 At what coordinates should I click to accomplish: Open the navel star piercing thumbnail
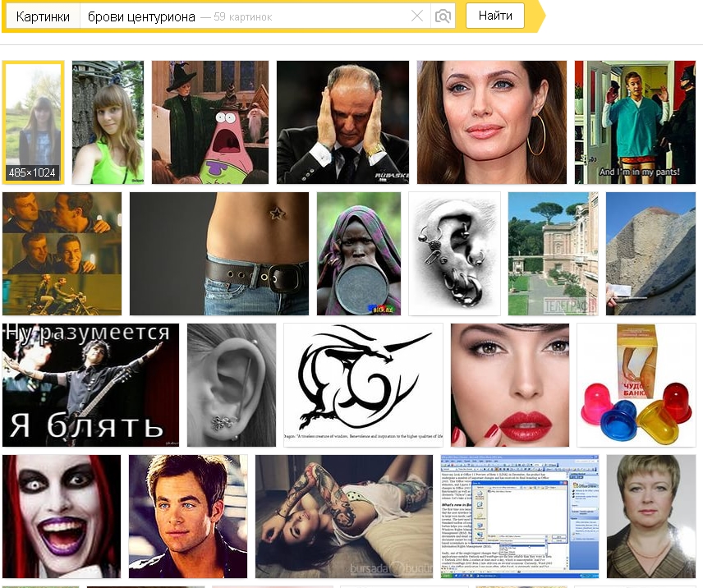[x=219, y=254]
